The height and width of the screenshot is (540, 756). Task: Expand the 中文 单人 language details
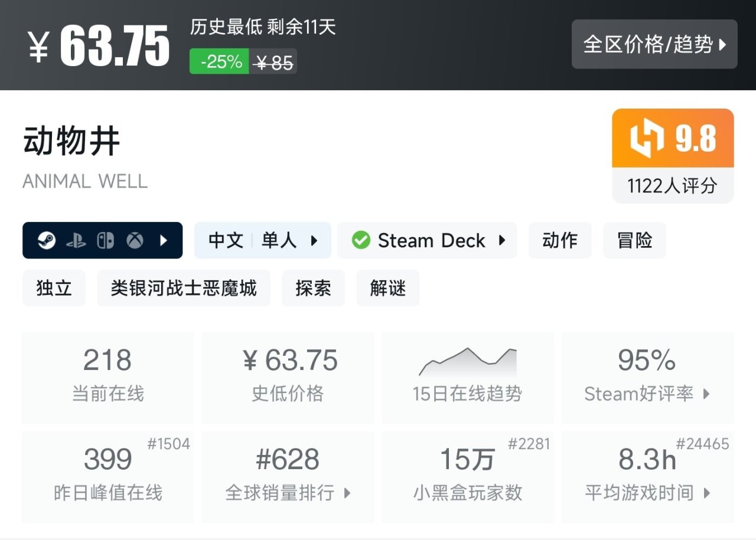click(x=262, y=241)
